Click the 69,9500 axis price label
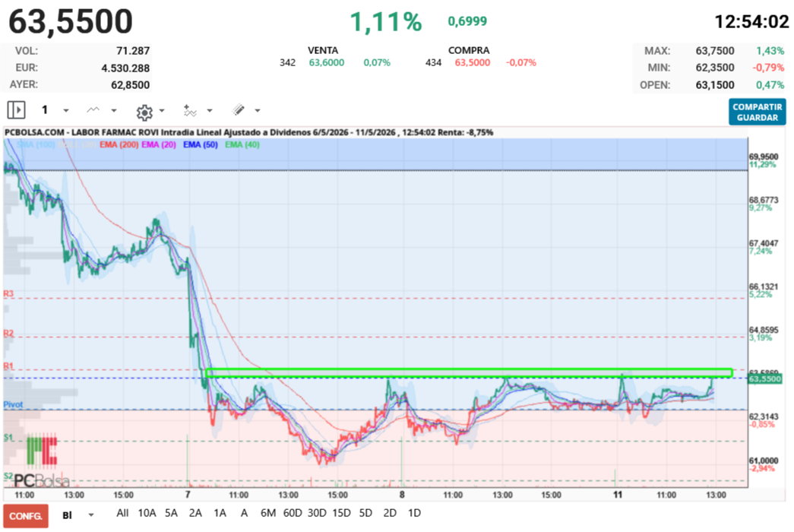Image resolution: width=794 pixels, height=532 pixels. (x=764, y=157)
